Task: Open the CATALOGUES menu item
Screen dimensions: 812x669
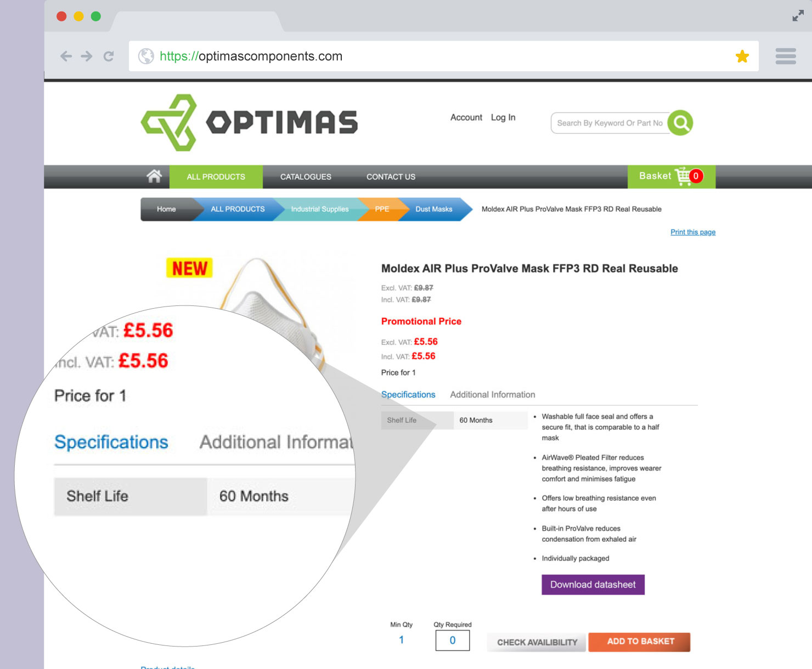Action: (x=306, y=177)
